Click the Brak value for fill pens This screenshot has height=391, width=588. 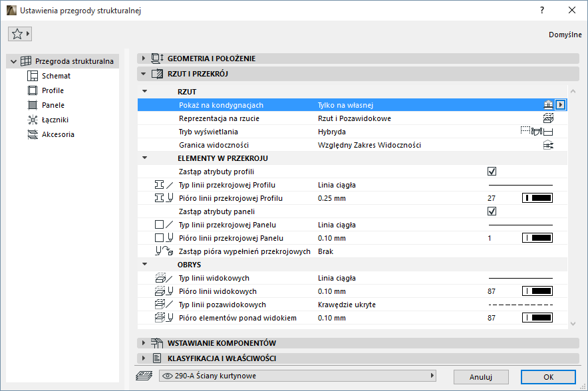pos(325,251)
